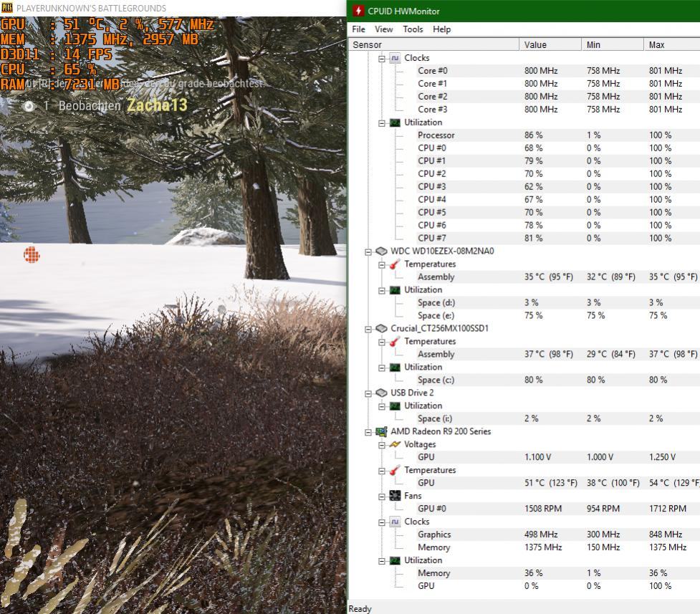Collapse the USB Drive 2 node
This screenshot has height=614, width=700.
pos(368,393)
